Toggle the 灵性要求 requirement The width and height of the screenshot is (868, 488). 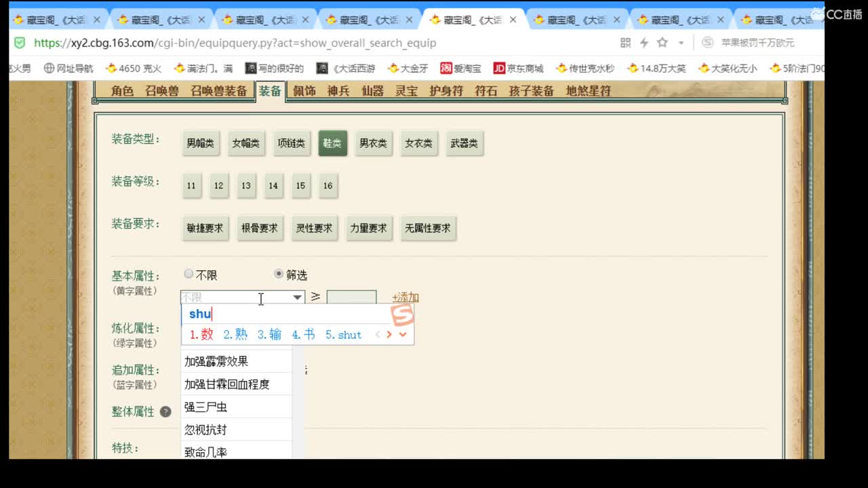tap(314, 228)
